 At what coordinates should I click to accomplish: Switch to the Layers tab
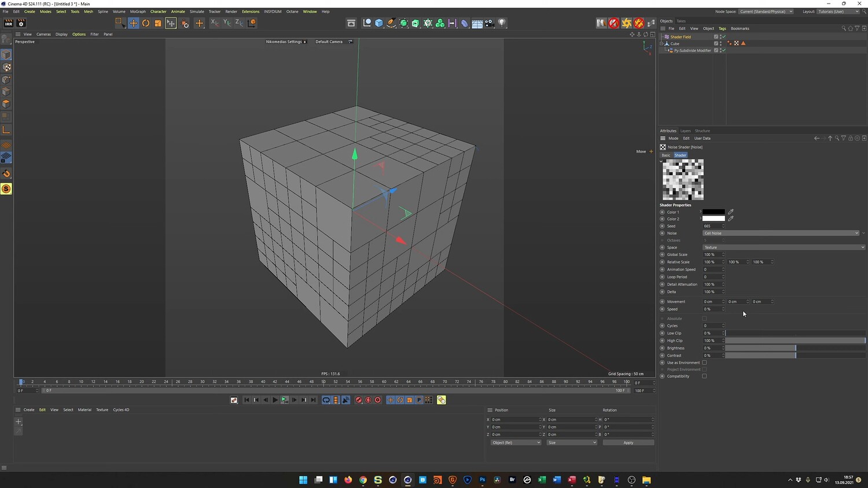pos(685,131)
